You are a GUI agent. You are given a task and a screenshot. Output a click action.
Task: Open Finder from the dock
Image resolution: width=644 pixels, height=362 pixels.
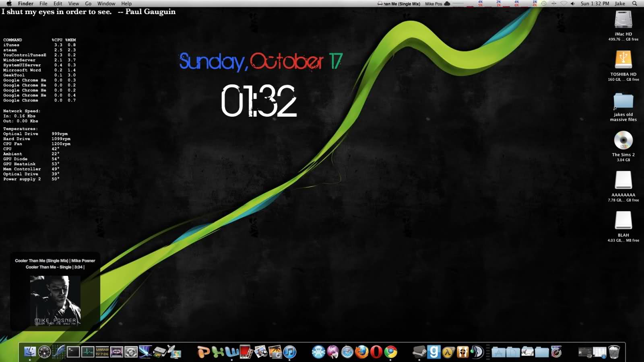[x=30, y=352]
